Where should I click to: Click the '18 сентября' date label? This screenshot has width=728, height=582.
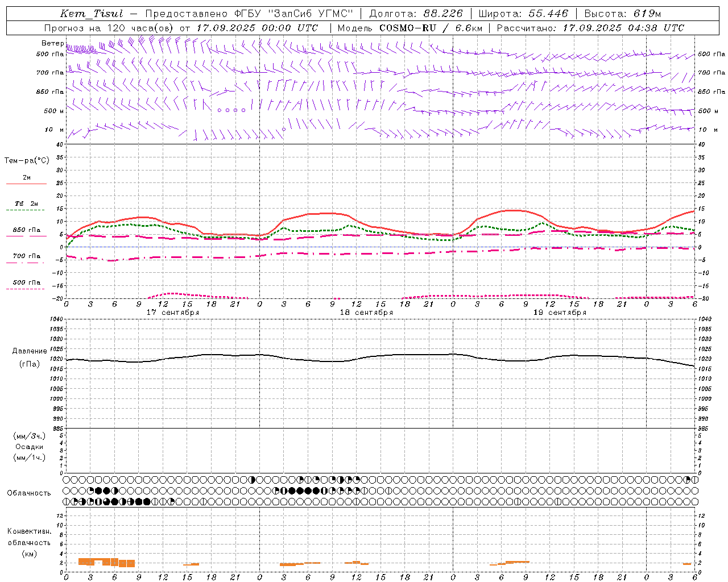click(x=366, y=313)
